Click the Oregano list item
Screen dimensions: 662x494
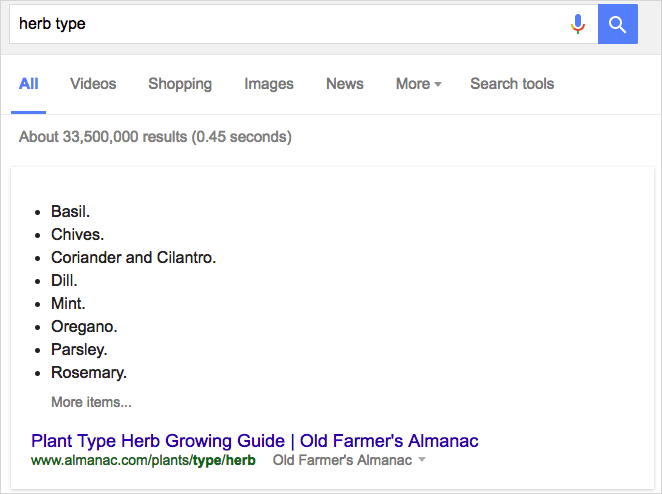pyautogui.click(x=84, y=326)
